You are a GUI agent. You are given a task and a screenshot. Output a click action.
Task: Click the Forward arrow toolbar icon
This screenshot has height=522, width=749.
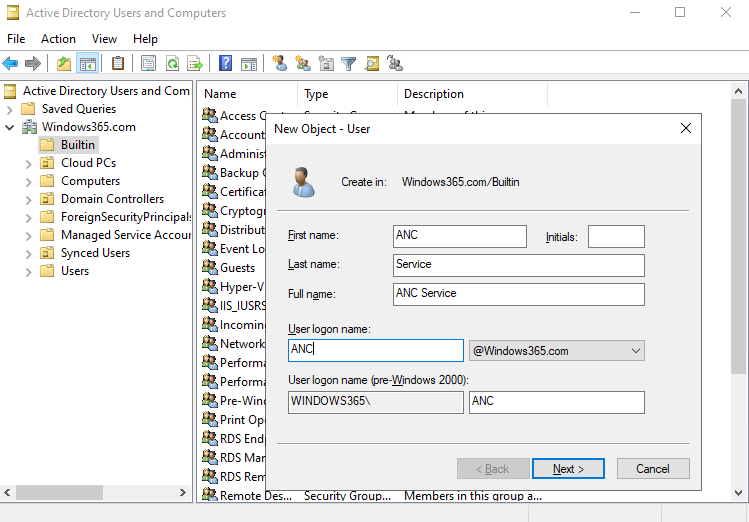click(32, 63)
